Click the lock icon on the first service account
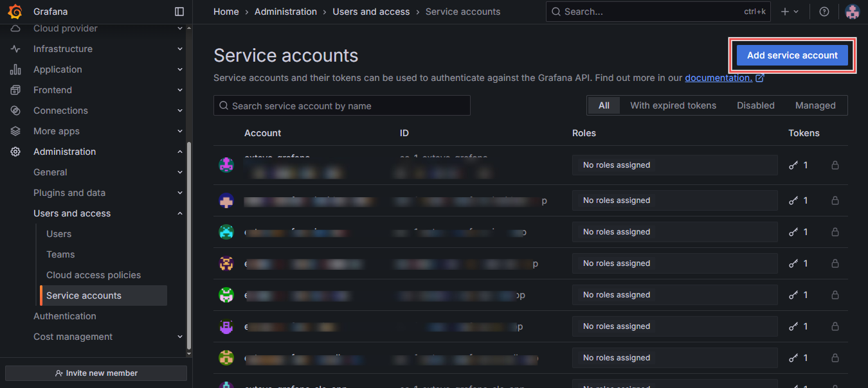The image size is (868, 388). coord(835,165)
